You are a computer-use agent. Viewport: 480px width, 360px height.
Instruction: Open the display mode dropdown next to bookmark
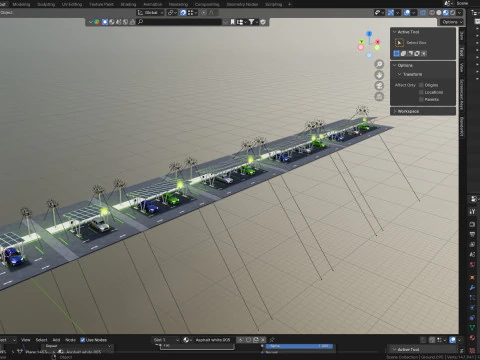[x=241, y=22]
